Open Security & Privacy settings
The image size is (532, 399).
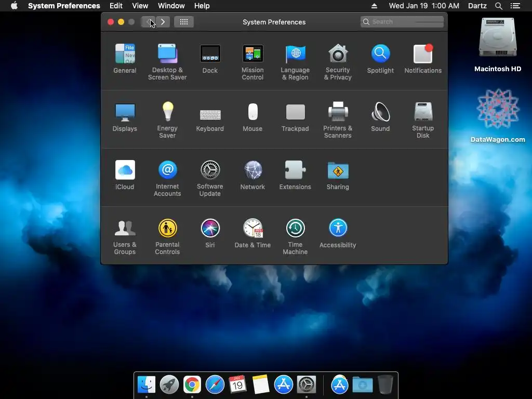(338, 62)
